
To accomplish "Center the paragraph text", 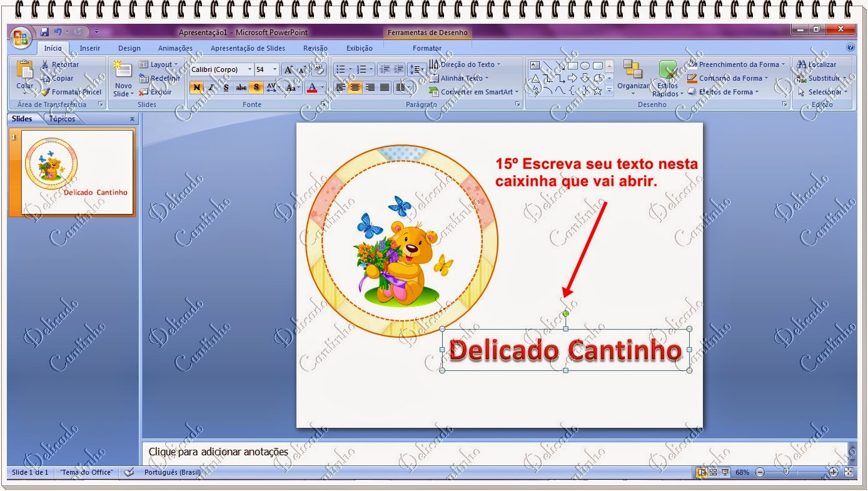I will tap(355, 88).
